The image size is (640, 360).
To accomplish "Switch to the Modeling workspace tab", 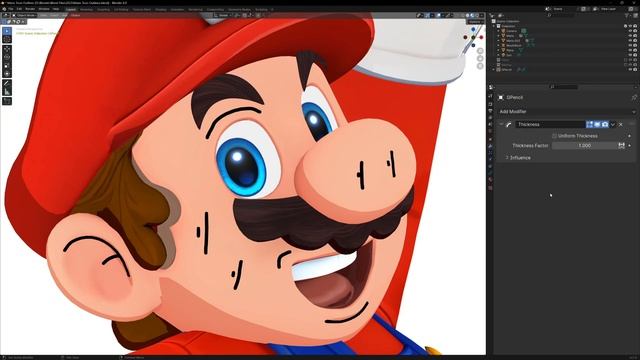I will [x=86, y=9].
